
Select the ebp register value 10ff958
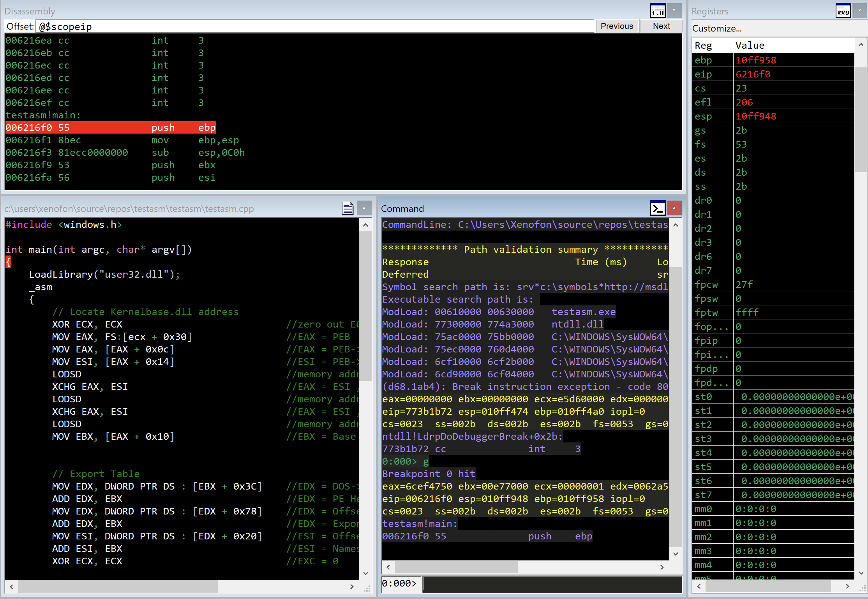[x=755, y=60]
